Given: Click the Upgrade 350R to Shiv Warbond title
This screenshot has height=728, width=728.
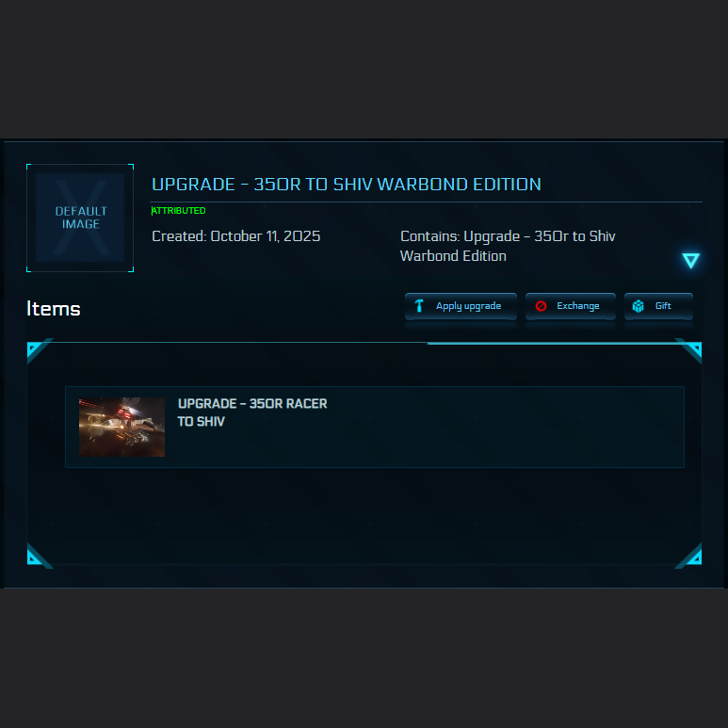Looking at the screenshot, I should click(x=347, y=185).
